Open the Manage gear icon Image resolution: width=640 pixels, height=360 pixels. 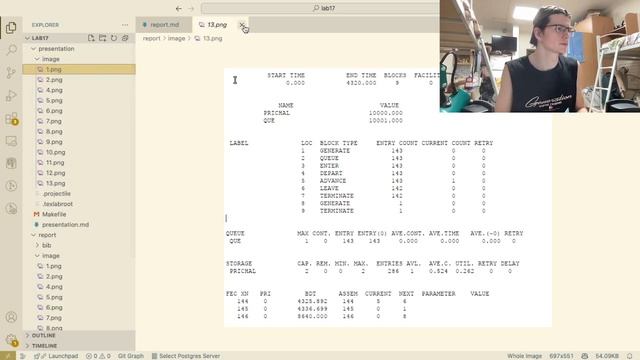pyautogui.click(x=11, y=340)
